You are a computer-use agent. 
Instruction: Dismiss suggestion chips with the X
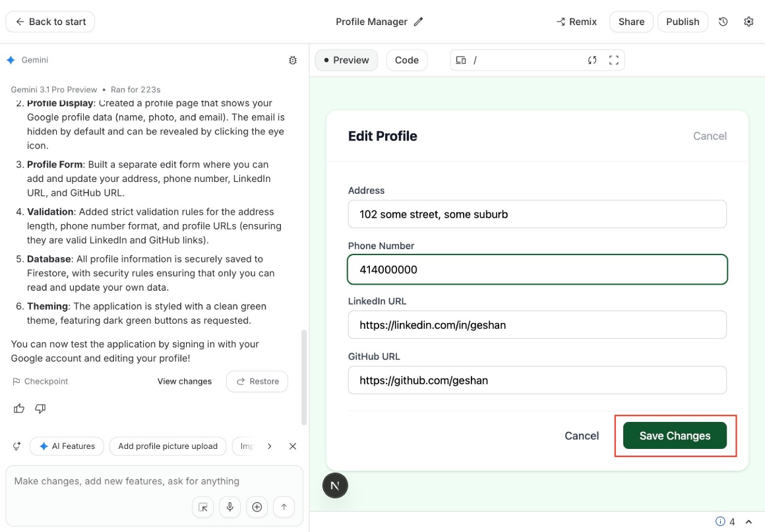(292, 446)
